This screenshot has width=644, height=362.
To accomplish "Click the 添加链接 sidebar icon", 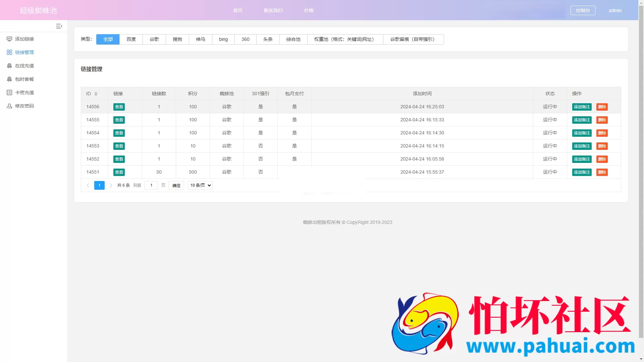I will [x=9, y=39].
